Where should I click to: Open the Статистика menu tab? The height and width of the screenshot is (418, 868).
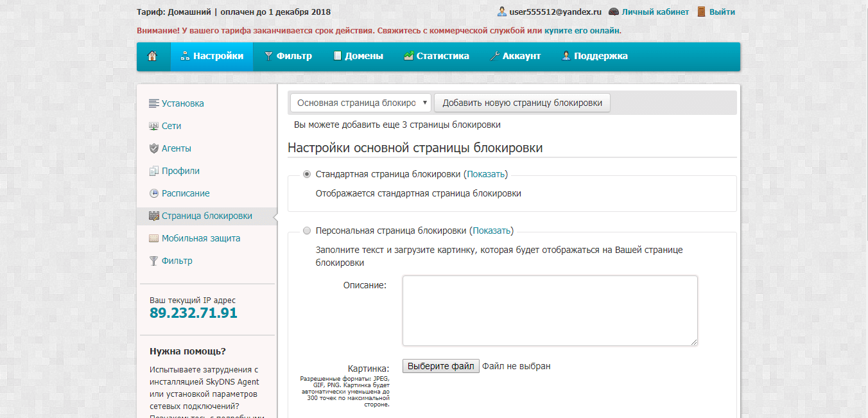click(x=436, y=57)
